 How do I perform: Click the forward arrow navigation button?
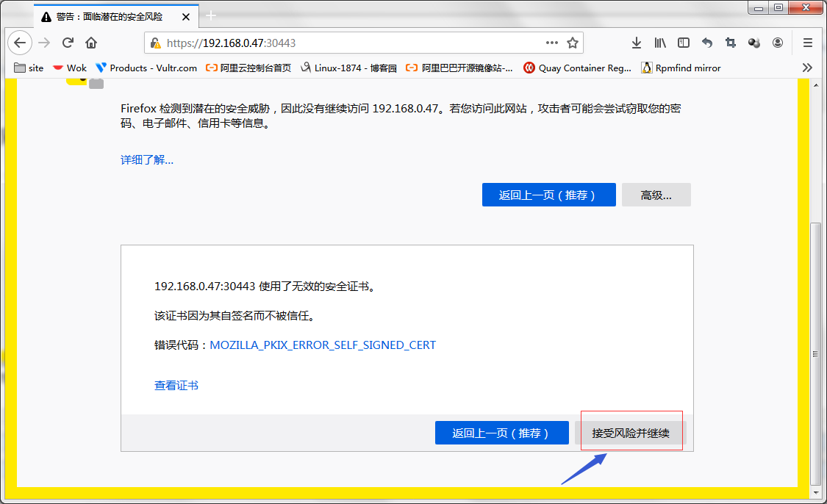click(x=44, y=43)
